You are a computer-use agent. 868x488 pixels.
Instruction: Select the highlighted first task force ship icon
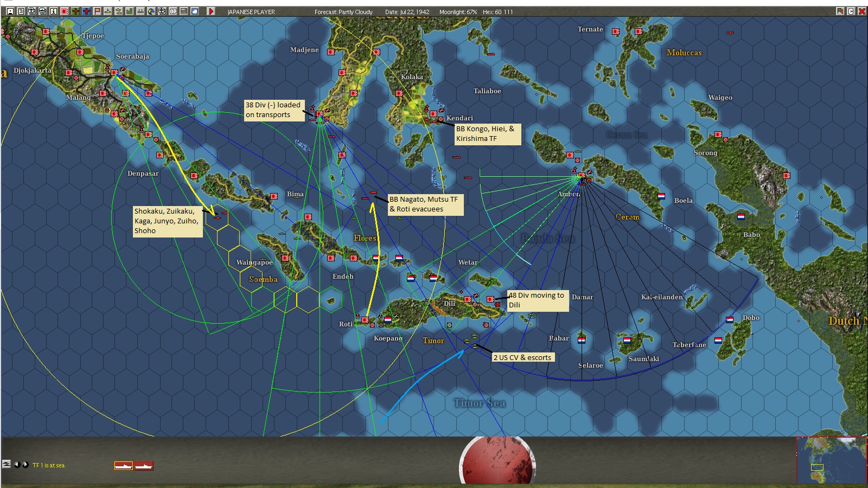(124, 466)
